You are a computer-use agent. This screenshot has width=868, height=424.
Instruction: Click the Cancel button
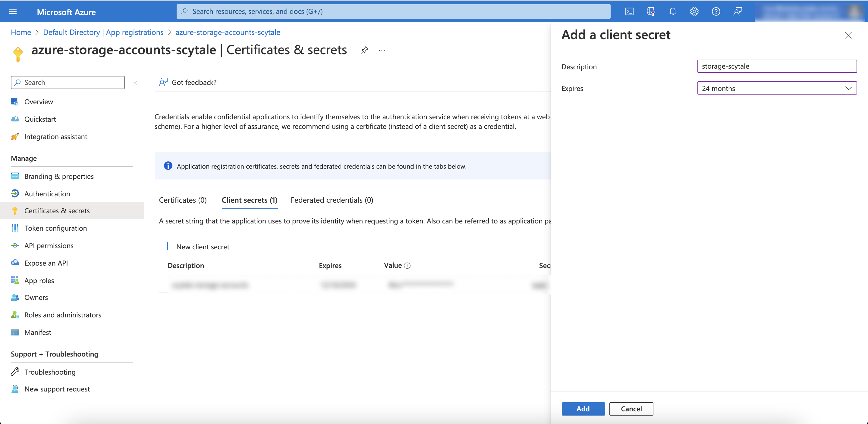tap(631, 409)
